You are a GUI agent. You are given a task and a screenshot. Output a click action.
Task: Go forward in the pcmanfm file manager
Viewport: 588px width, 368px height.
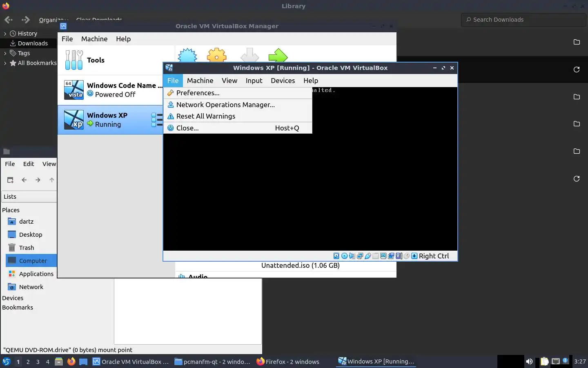tap(38, 180)
